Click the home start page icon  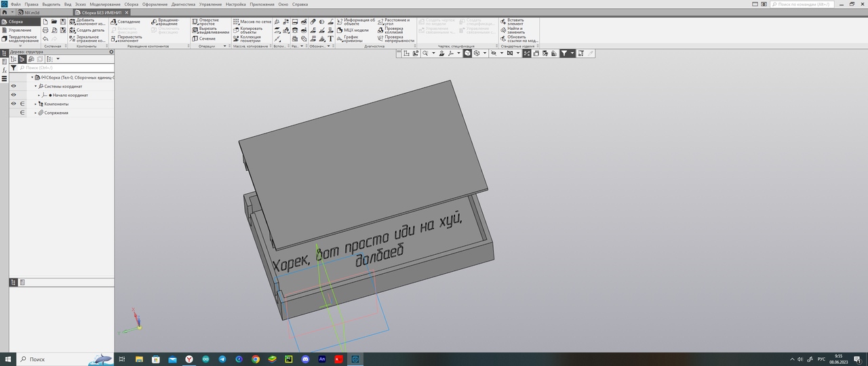(5, 13)
